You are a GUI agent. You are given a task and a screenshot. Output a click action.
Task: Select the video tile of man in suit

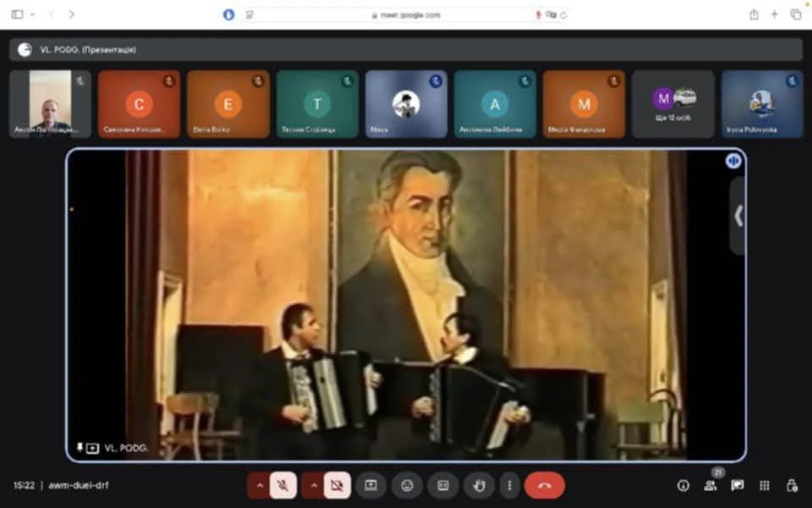pyautogui.click(x=50, y=104)
